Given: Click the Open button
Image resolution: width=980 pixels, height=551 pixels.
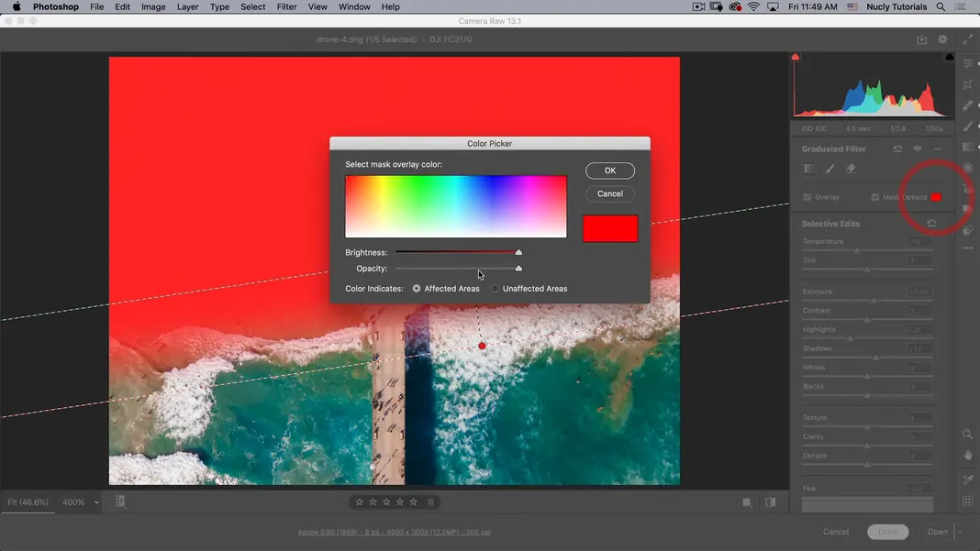Looking at the screenshot, I should click(x=937, y=532).
